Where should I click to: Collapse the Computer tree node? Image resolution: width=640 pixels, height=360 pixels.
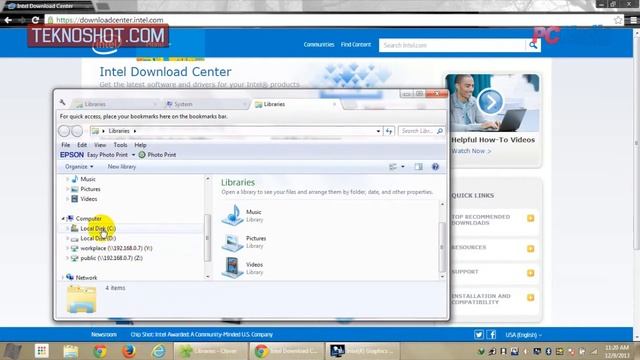coord(63,219)
